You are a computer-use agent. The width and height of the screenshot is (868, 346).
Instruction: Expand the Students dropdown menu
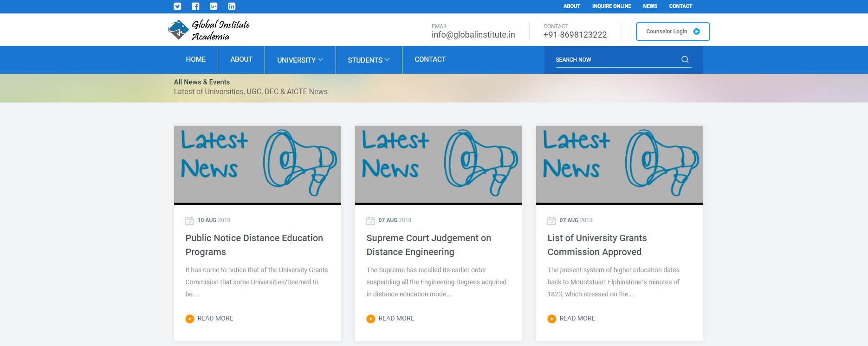[x=369, y=60]
